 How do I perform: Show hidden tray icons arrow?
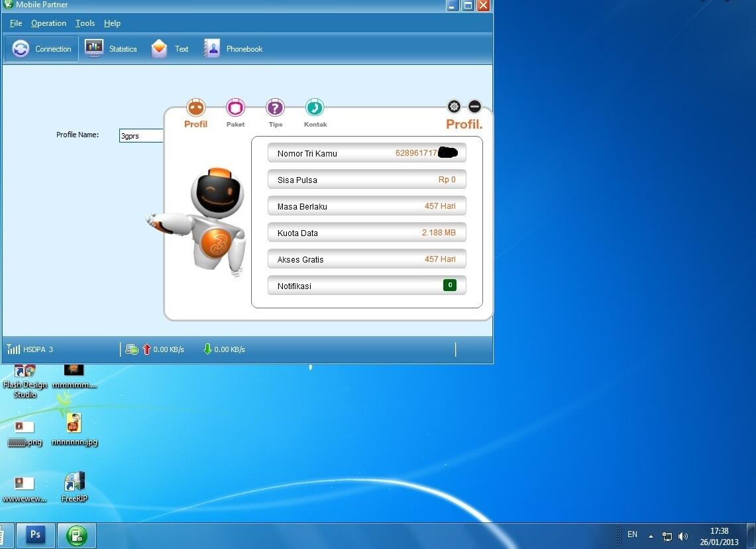tap(651, 536)
